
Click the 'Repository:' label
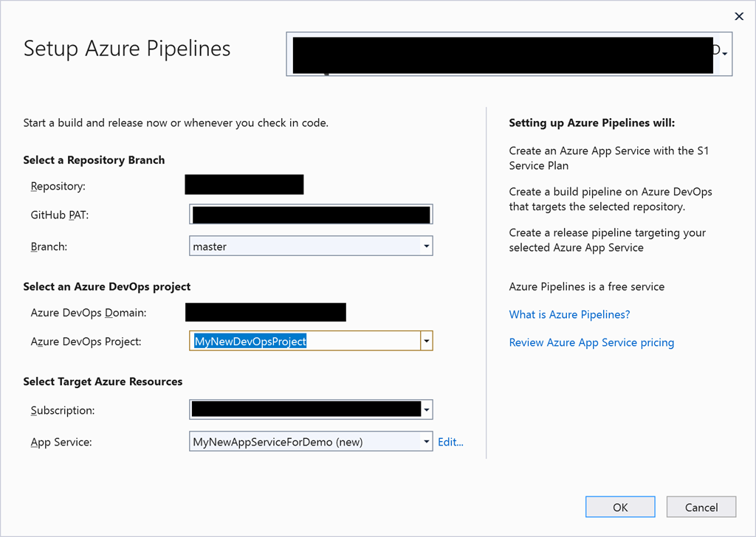58,186
